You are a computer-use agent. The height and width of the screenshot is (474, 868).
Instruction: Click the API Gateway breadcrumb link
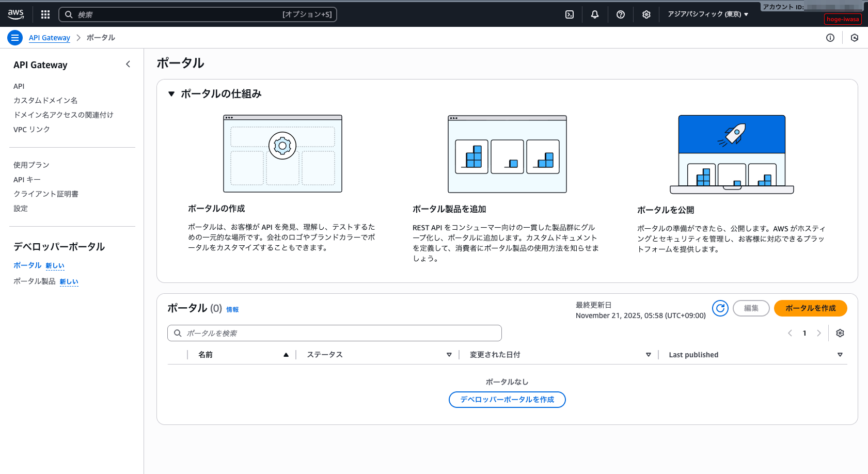[50, 38]
